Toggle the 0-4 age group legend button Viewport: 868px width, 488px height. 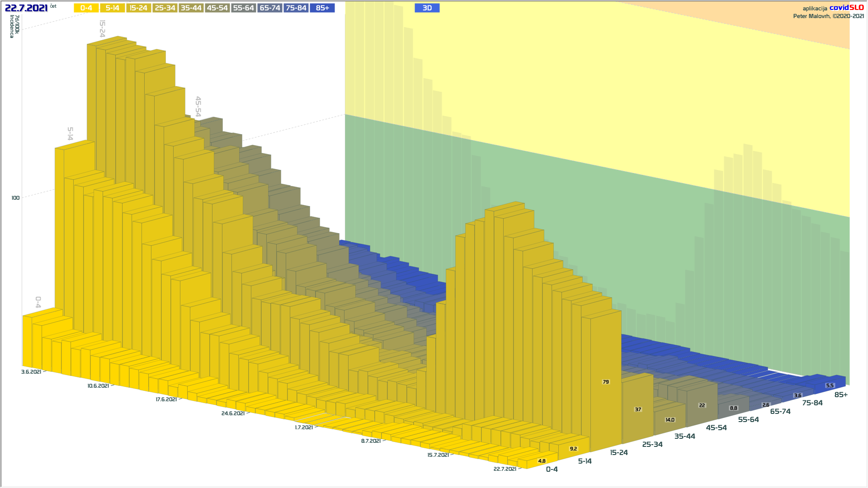pos(86,8)
